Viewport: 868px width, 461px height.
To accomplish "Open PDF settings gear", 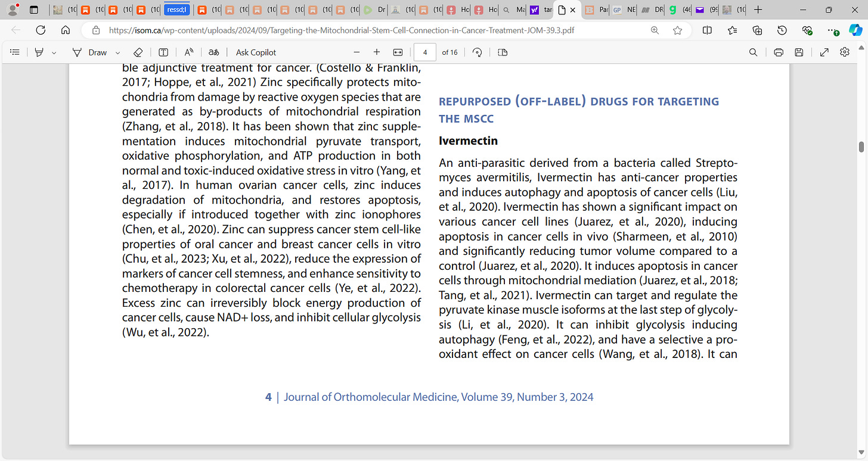I will (x=845, y=52).
